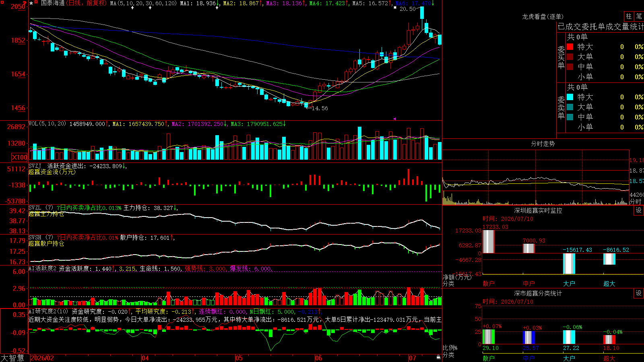Click the 龙虎看盘(逐单) panel title
The image size is (644, 362).
543,16
